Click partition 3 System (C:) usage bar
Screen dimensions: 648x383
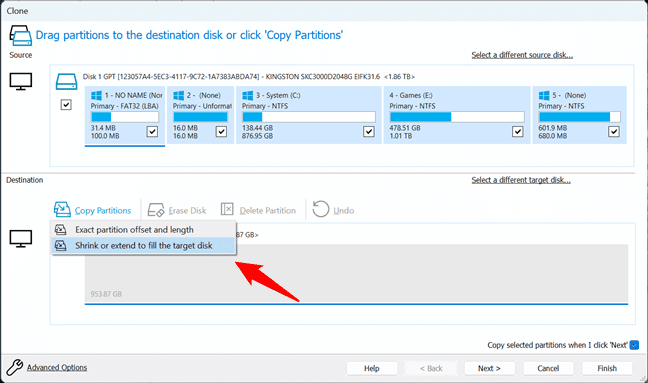(309, 117)
